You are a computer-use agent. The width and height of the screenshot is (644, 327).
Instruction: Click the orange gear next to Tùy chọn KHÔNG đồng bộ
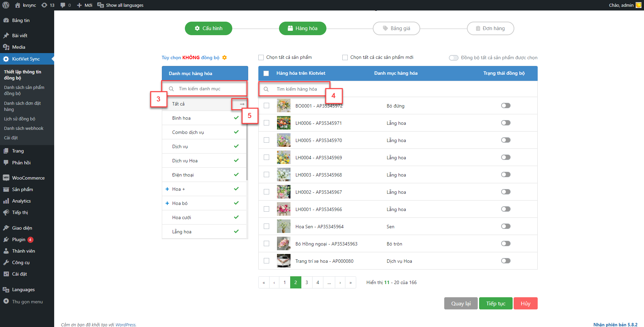click(x=224, y=57)
